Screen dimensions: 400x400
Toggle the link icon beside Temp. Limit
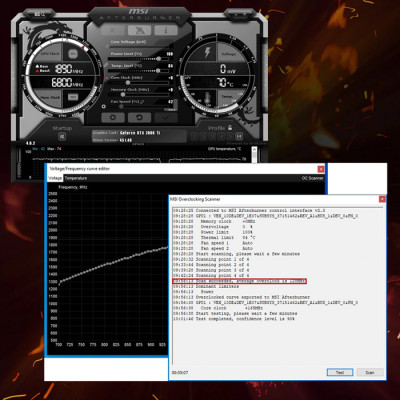coord(106,66)
